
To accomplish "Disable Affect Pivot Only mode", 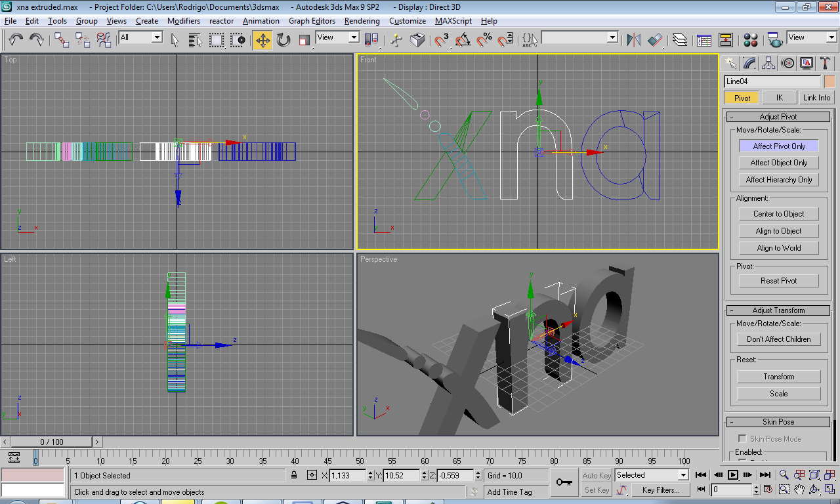I will [779, 146].
